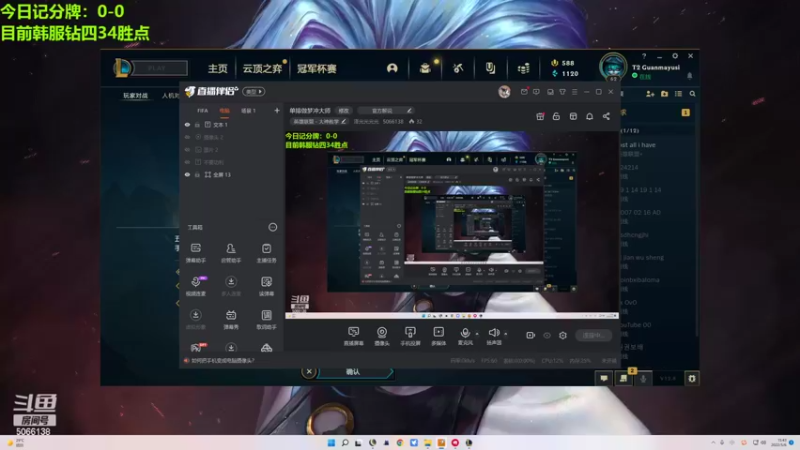The width and height of the screenshot is (800, 450).
Task: Click the greyed-out connecting stream button
Action: [593, 335]
